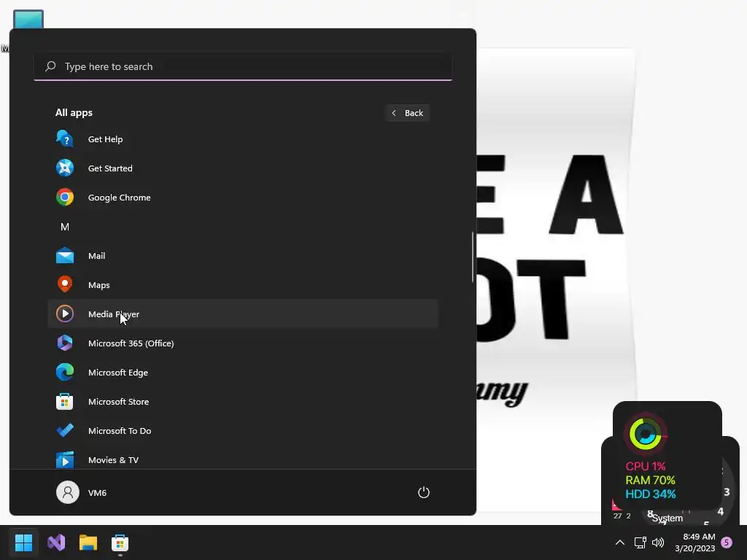747x560 pixels.
Task: Launch the Microsoft 365 (Office) icon
Action: [x=65, y=343]
